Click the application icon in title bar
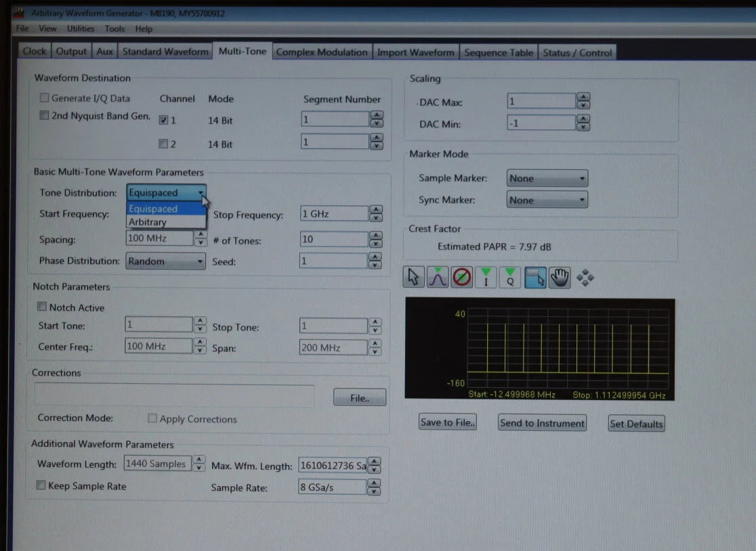 coord(19,12)
